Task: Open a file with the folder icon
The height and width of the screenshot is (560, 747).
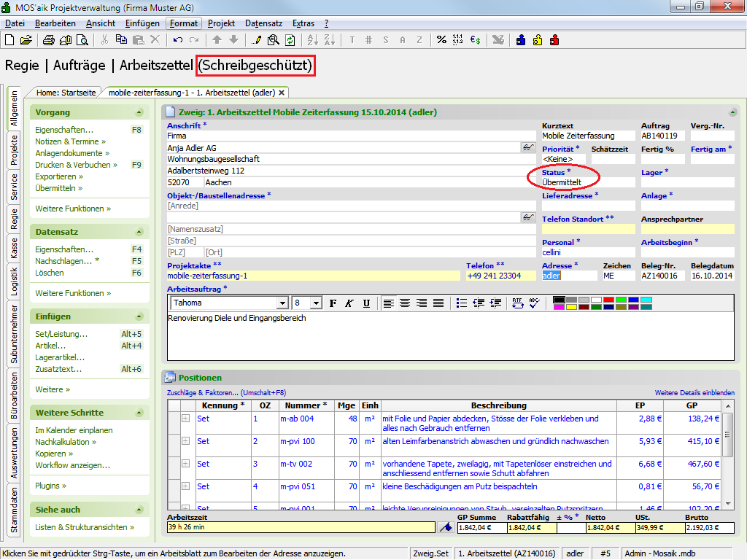Action: (26, 40)
